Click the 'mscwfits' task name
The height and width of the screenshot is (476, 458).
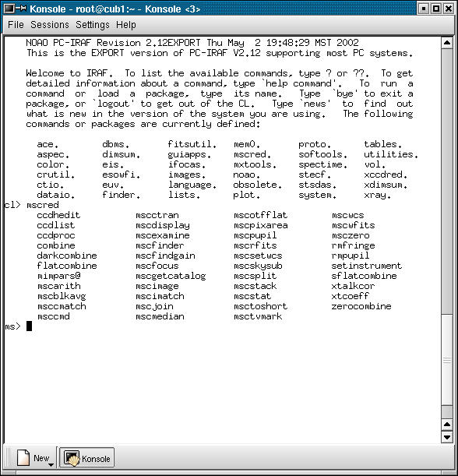[354, 225]
